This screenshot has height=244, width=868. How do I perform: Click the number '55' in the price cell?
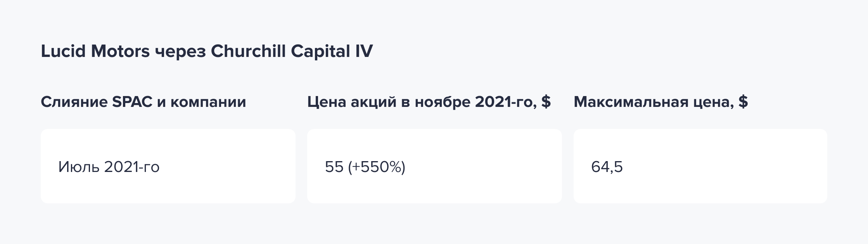[334, 167]
